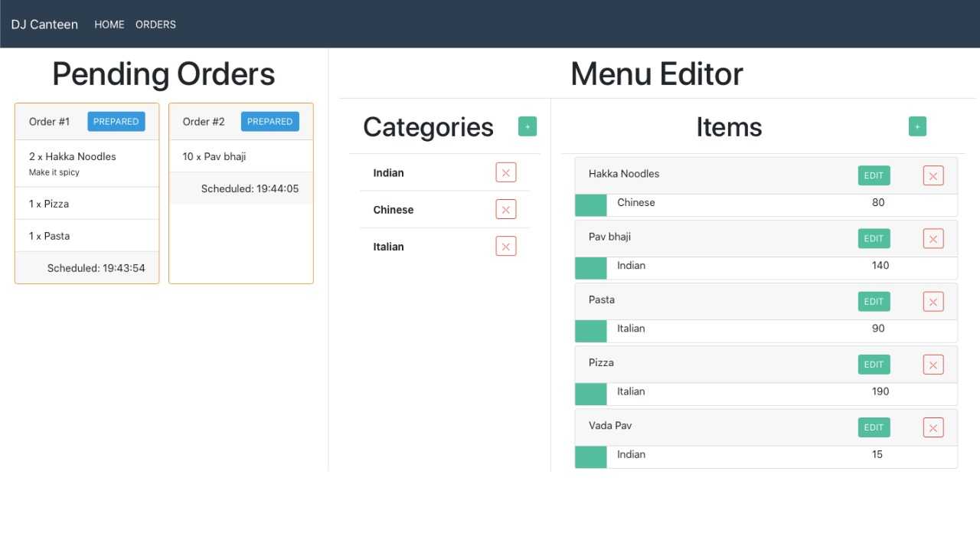Delete the Pizza menu item

[x=933, y=365]
